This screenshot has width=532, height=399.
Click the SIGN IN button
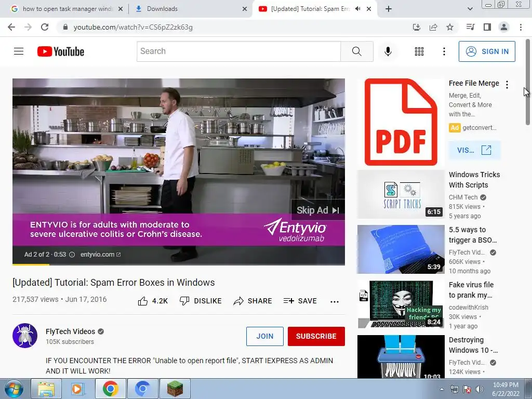487,51
